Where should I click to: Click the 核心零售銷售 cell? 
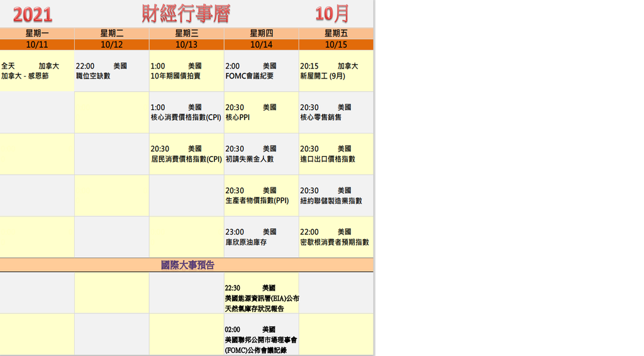(x=321, y=118)
